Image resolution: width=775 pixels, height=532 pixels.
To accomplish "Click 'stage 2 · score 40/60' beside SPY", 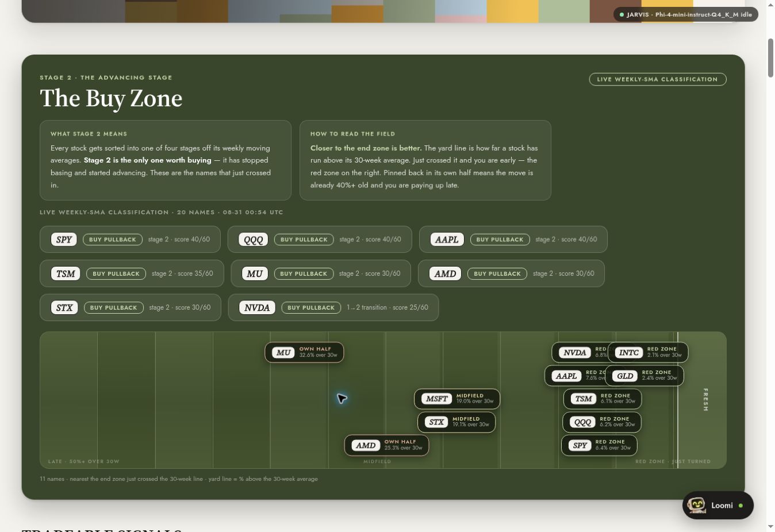I will pyautogui.click(x=179, y=240).
